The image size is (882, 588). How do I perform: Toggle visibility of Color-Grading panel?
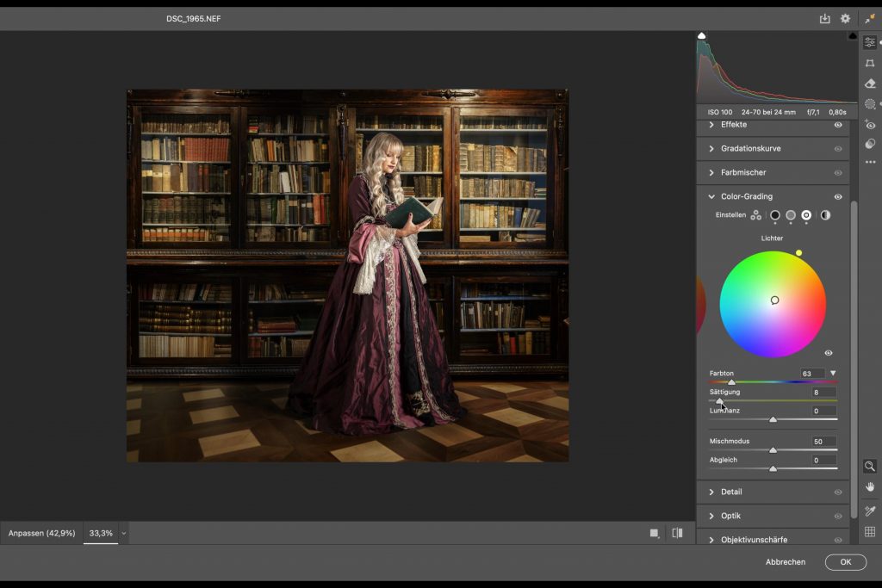[837, 196]
